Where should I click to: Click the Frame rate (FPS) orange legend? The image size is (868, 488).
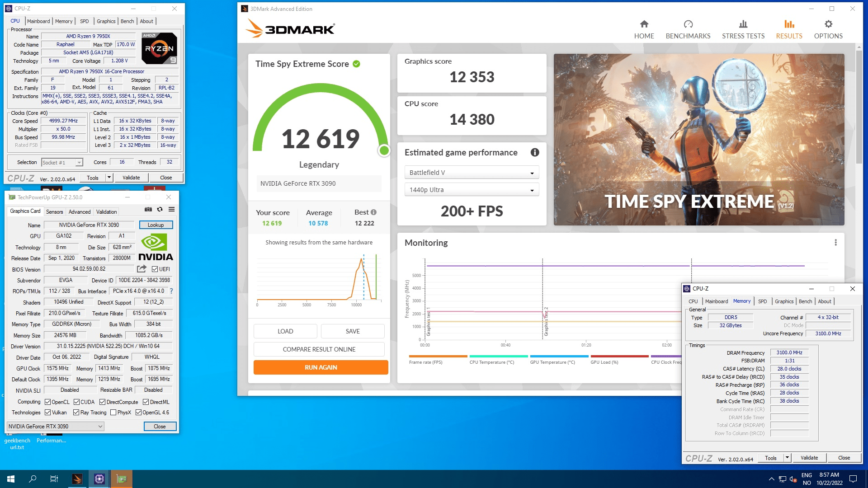coord(438,360)
